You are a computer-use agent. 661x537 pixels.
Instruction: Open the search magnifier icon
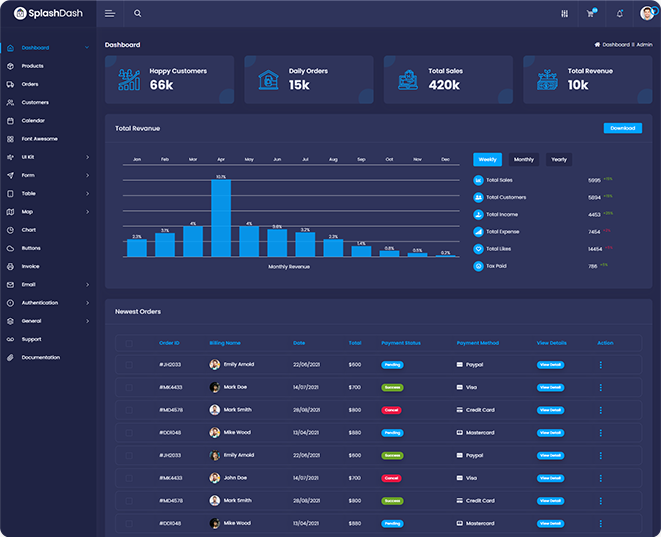point(137,13)
